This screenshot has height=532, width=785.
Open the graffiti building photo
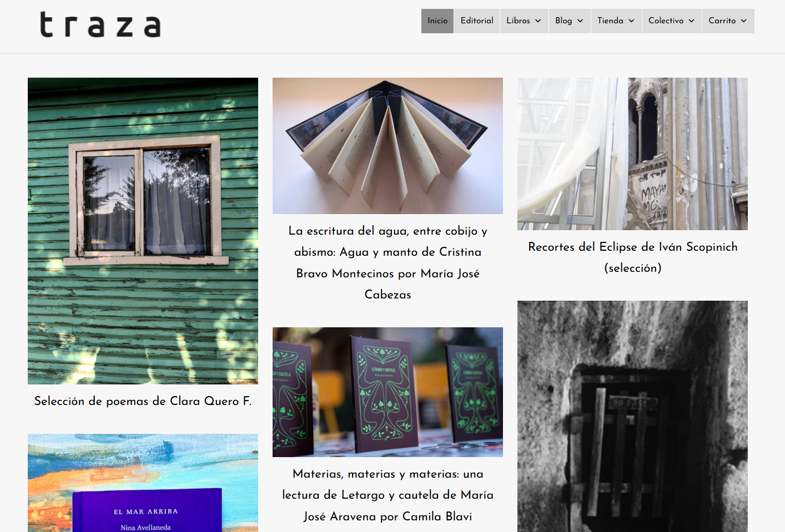click(x=632, y=154)
